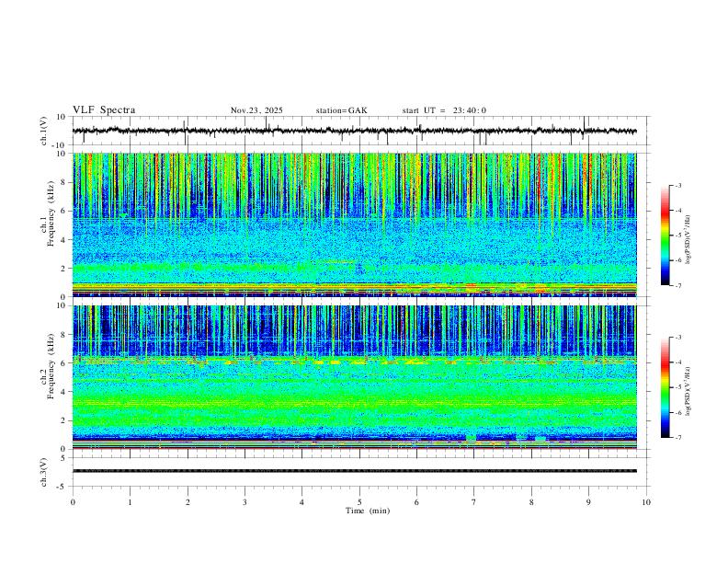The height and width of the screenshot is (563, 728).
Task: Click the ch.2 spectrogram color scale bar
Action: coord(665,387)
